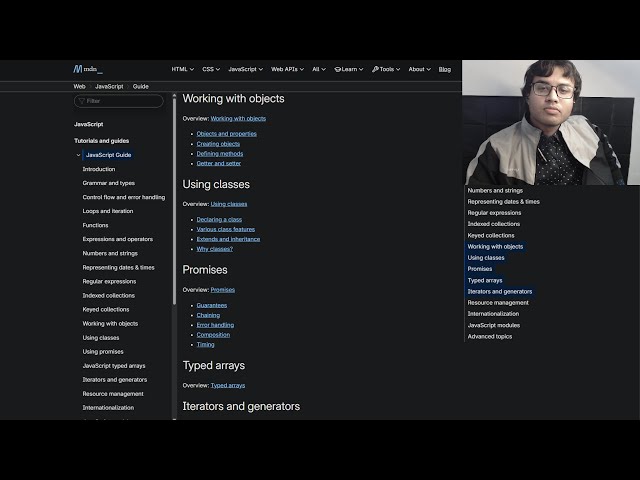Screen dimensions: 640x480
Task: Click the webcam video overlay
Action: (551, 122)
